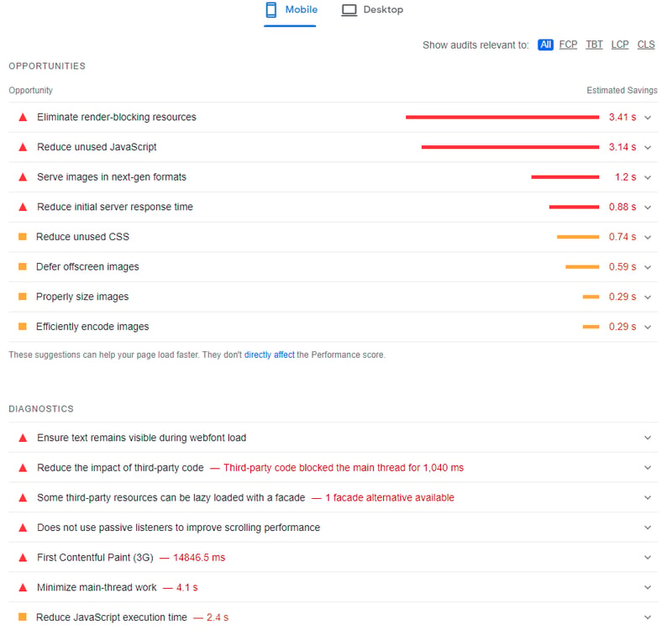The height and width of the screenshot is (630, 672).
Task: Expand Eliminate render-blocking resources chevron
Action: [x=648, y=118]
